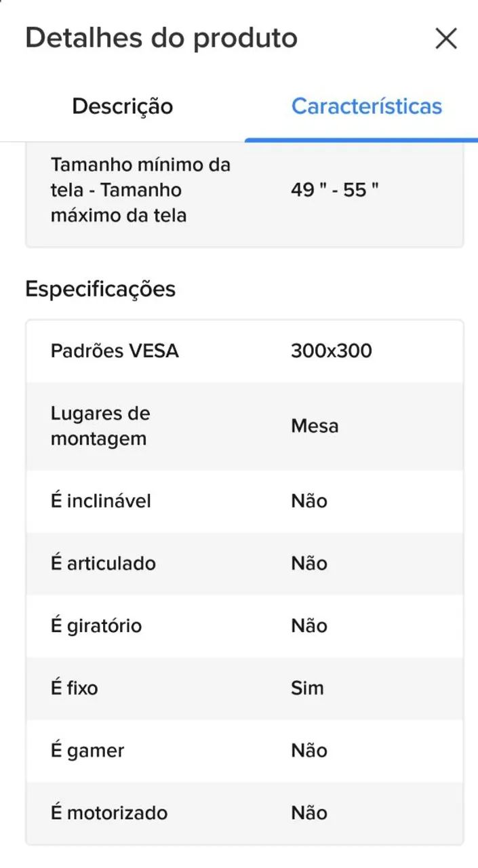Close the Detalhes do produto panel

click(x=446, y=39)
